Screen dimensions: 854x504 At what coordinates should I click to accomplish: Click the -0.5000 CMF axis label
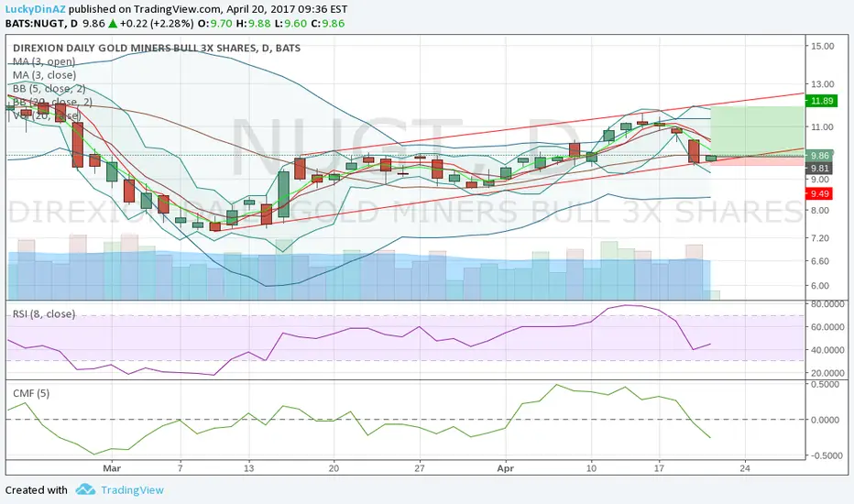point(825,455)
